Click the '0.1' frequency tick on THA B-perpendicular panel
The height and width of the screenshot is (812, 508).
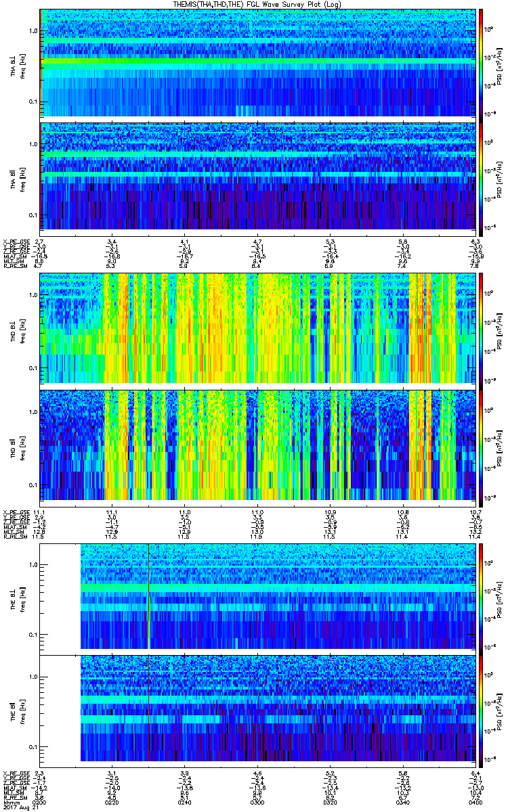pos(33,102)
